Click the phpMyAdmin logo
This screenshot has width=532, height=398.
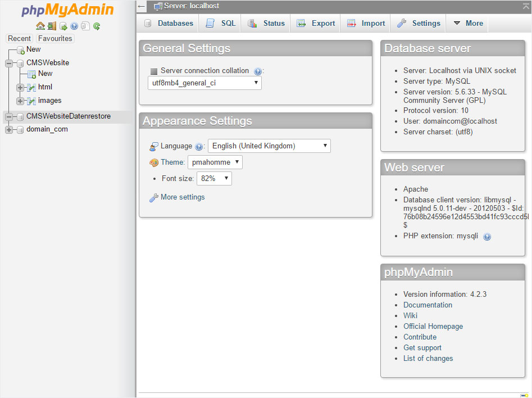click(67, 10)
